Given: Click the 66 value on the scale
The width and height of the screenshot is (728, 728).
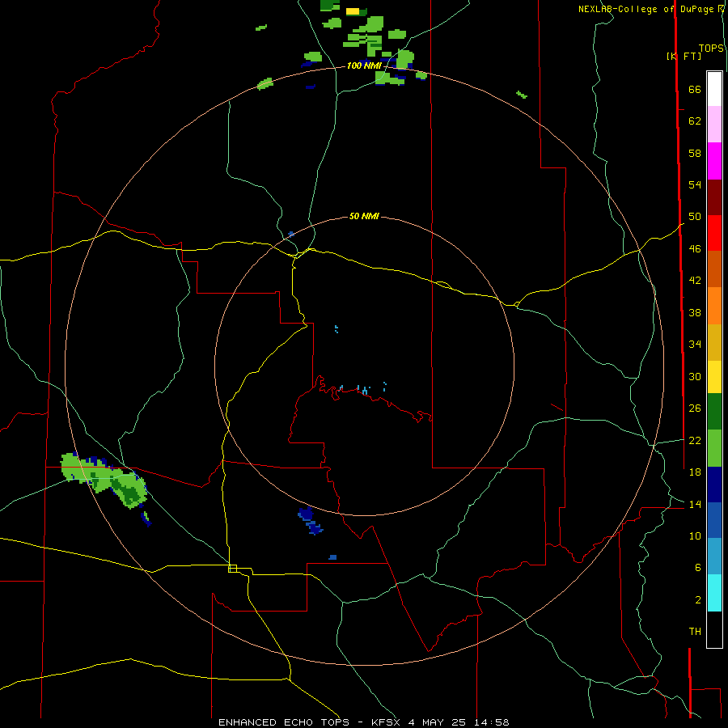Looking at the screenshot, I should [x=695, y=90].
